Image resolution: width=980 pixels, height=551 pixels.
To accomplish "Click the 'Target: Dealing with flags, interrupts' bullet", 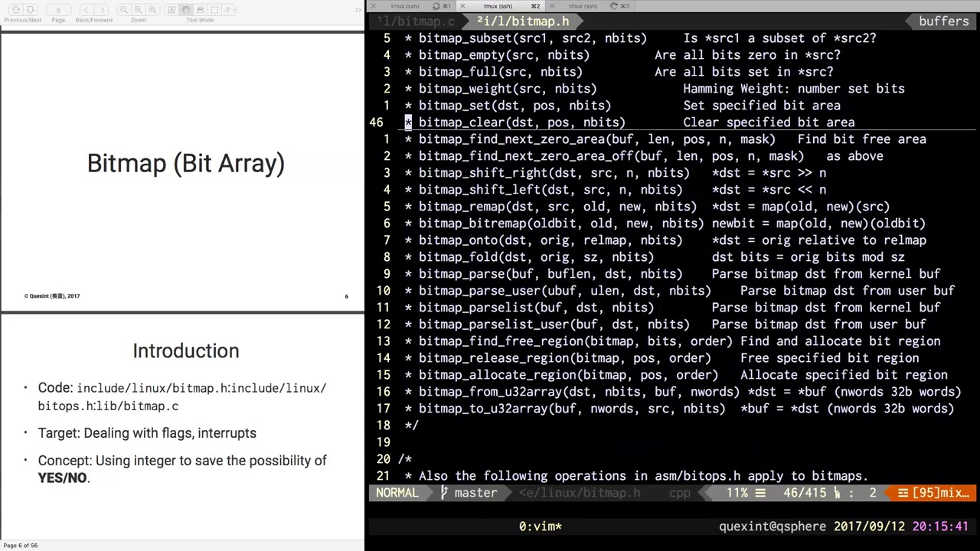I will tap(147, 433).
